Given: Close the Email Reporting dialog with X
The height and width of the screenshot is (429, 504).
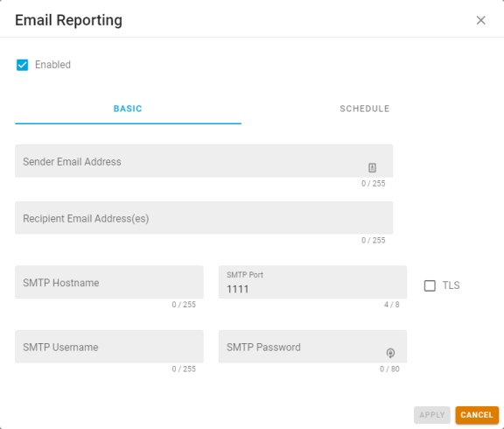Looking at the screenshot, I should click(x=480, y=20).
